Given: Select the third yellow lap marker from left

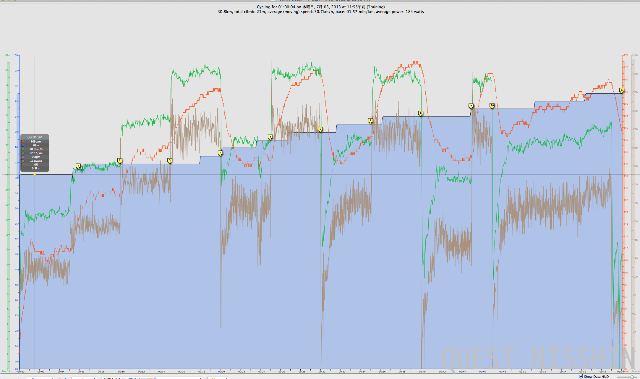Looking at the screenshot, I should [170, 161].
